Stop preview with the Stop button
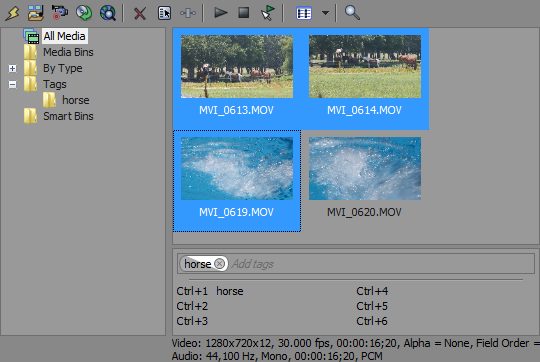Image resolution: width=540 pixels, height=362 pixels. [244, 13]
